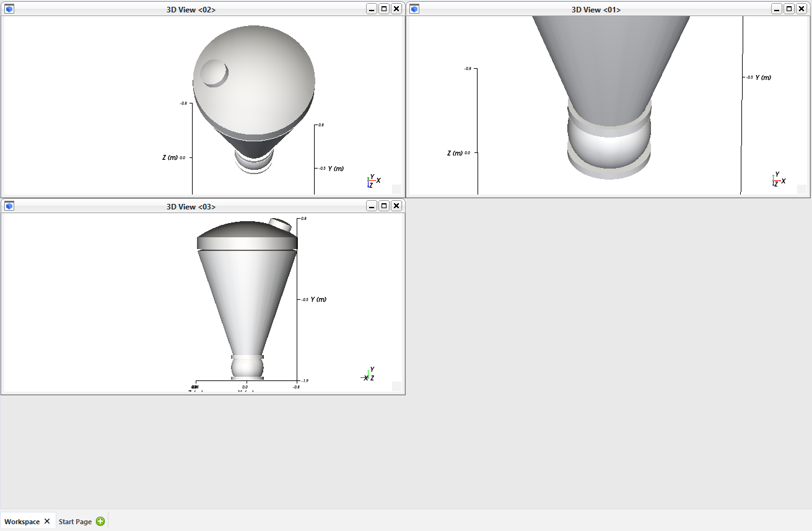
Task: Click the 3D View <03> window cube icon
Action: (9, 206)
